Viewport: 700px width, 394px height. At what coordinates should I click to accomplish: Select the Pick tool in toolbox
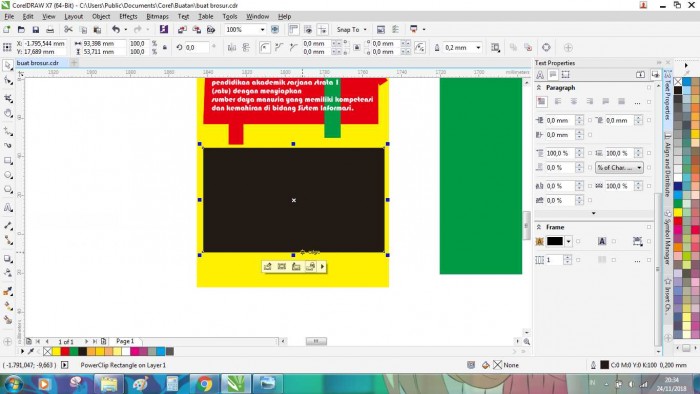click(x=8, y=66)
